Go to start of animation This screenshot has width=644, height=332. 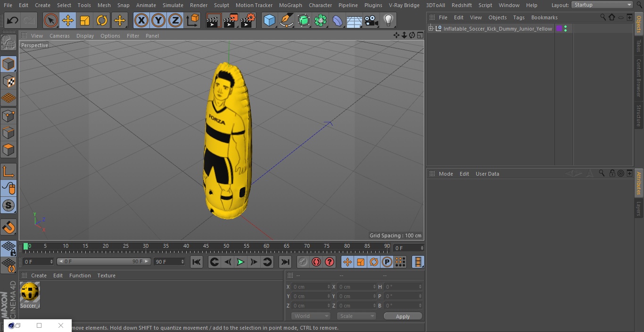point(197,262)
